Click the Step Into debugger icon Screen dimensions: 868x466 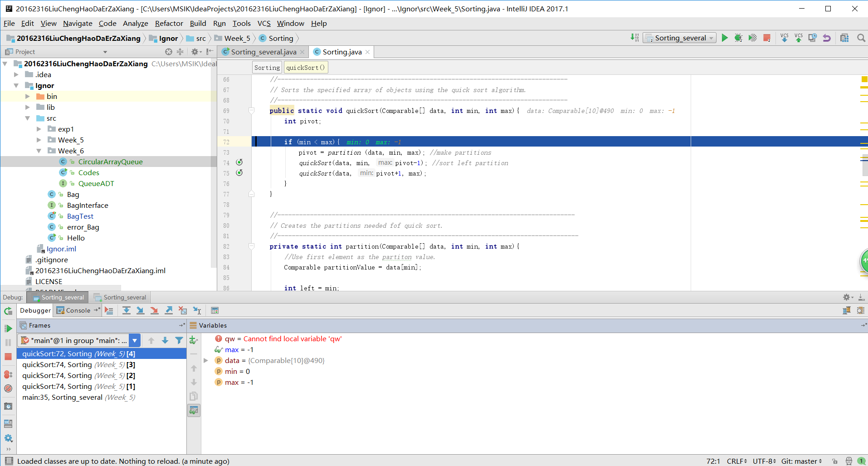[x=141, y=310]
